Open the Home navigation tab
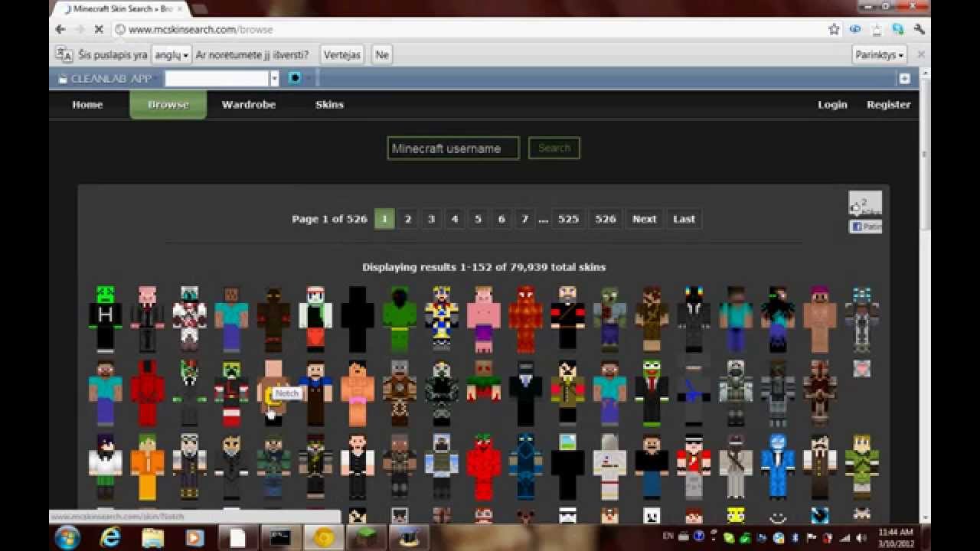Screen dimensions: 980x551 click(87, 104)
